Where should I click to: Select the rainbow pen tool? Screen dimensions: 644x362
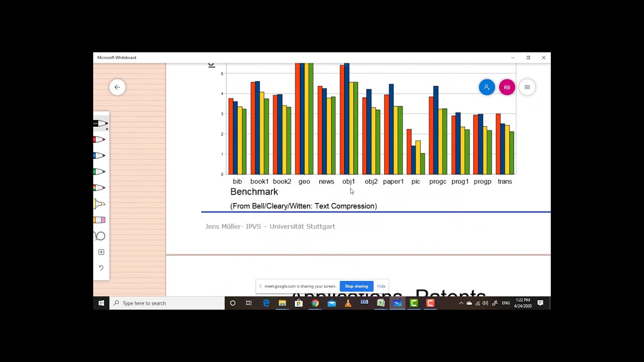coord(100,188)
